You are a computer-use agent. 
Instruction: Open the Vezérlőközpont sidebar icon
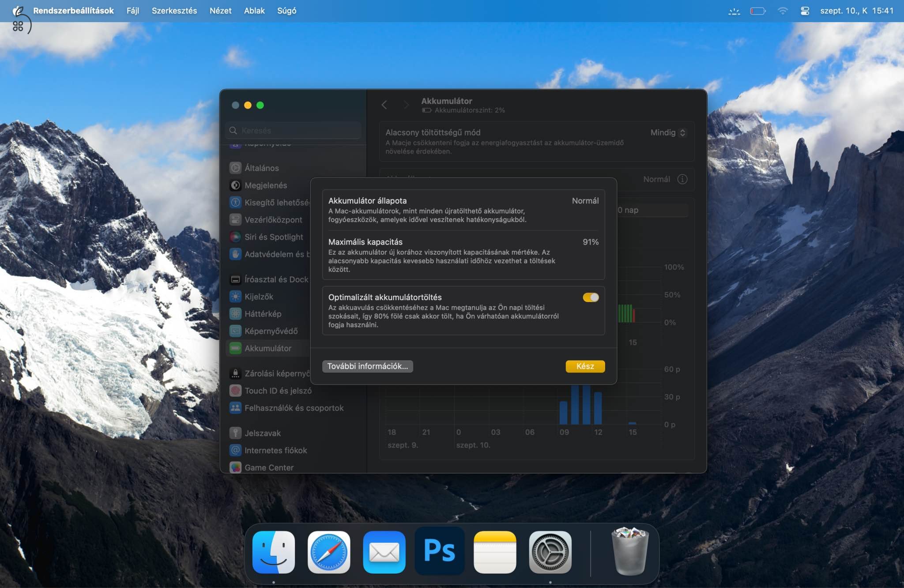tap(235, 219)
